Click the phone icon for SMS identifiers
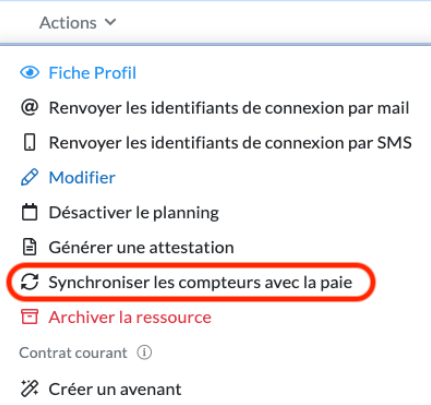This screenshot has width=431, height=405. click(30, 143)
